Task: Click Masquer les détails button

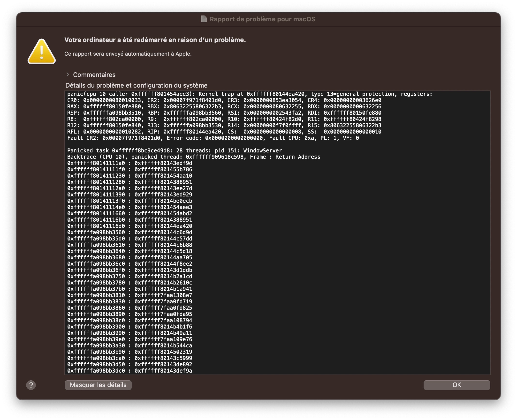Action: [98, 385]
